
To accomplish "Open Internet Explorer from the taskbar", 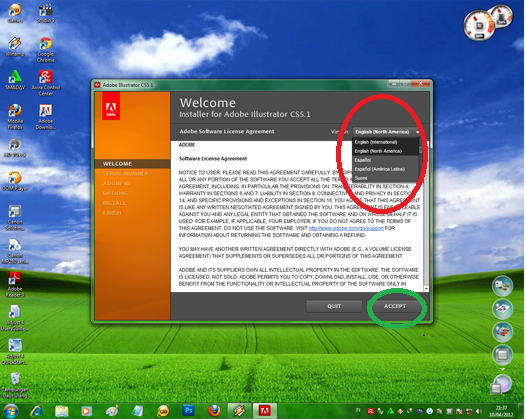I will [36, 411].
